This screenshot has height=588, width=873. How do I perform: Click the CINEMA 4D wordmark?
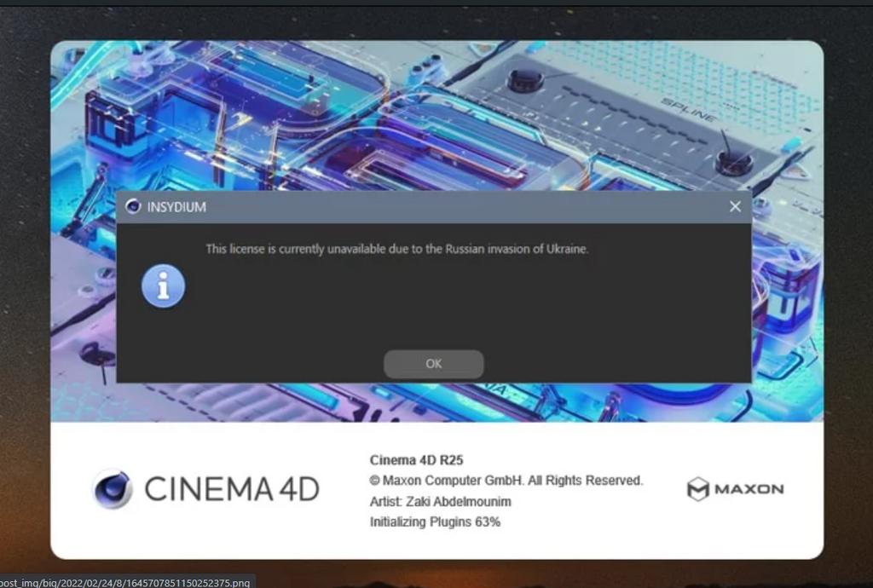[x=232, y=489]
